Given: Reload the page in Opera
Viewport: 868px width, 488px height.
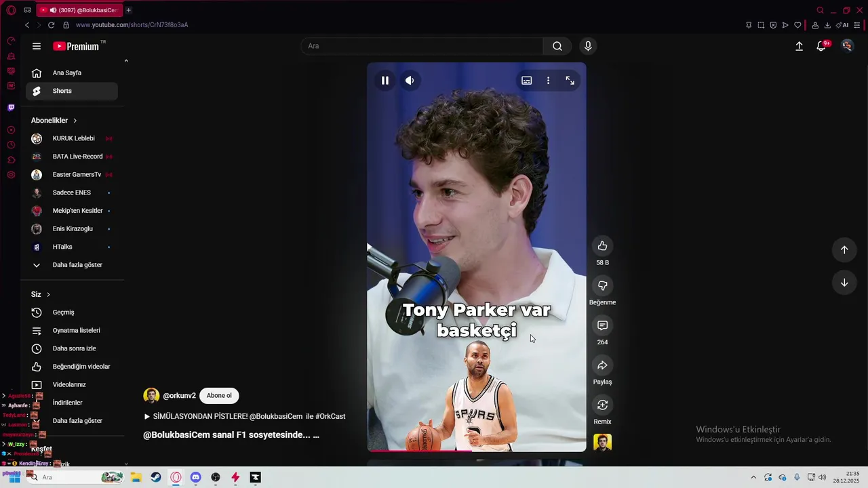Looking at the screenshot, I should [51, 25].
